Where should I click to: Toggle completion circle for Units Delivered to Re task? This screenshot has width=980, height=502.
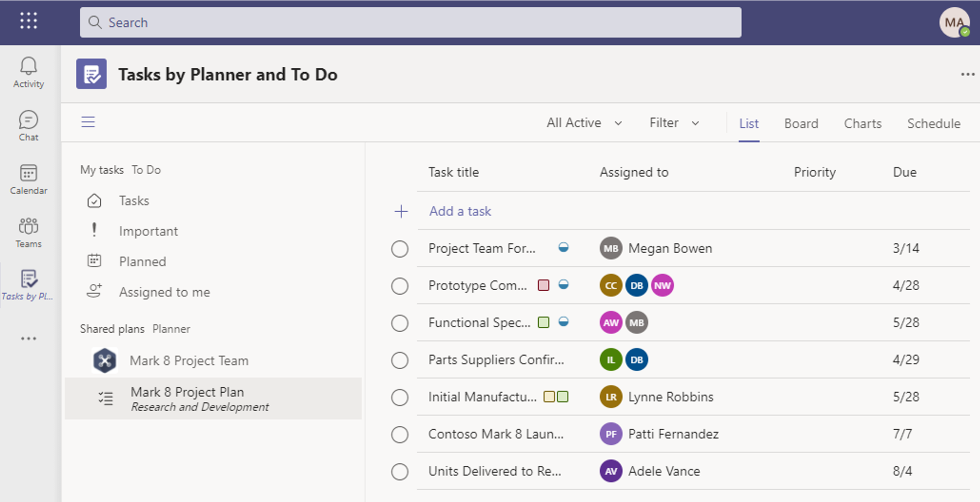[400, 469]
